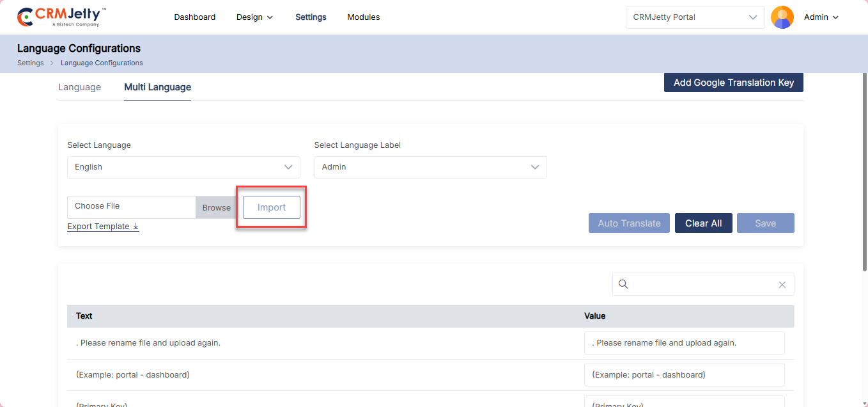Go to Dashboard in the navigation
Viewport: 868px width, 407px height.
(194, 17)
